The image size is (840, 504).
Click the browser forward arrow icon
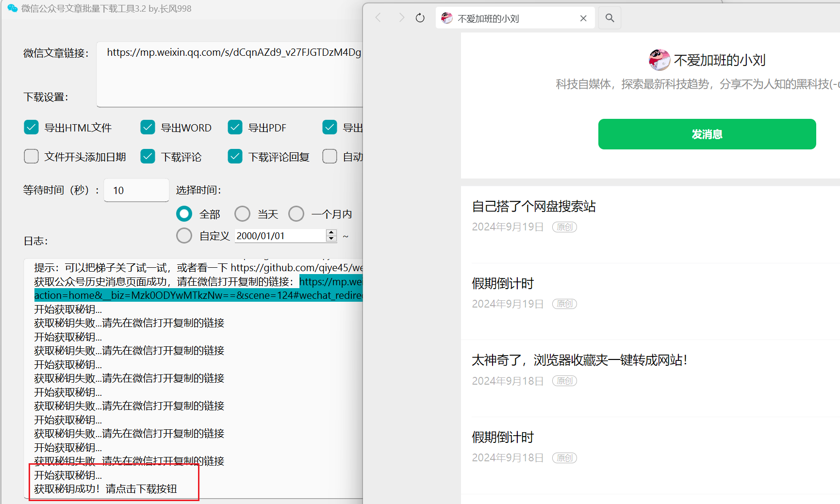(401, 18)
